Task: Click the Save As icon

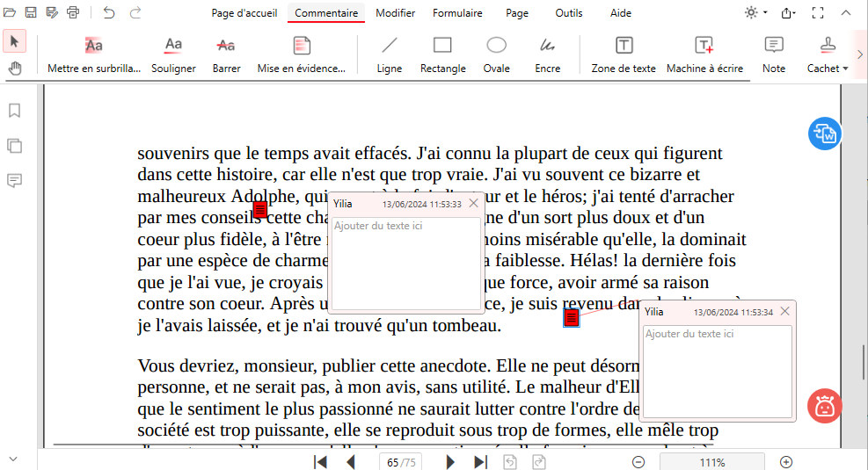Action: [x=52, y=12]
